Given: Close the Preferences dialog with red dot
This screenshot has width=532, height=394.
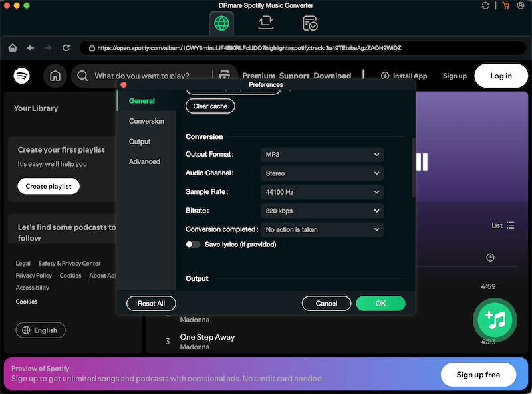Looking at the screenshot, I should [x=124, y=85].
